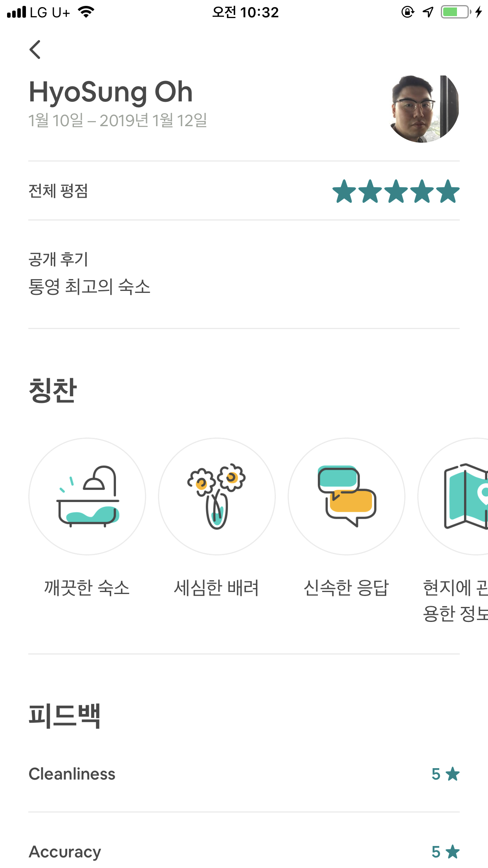Tap the public review text 통영 최고의 숙소
The height and width of the screenshot is (868, 488).
89,287
